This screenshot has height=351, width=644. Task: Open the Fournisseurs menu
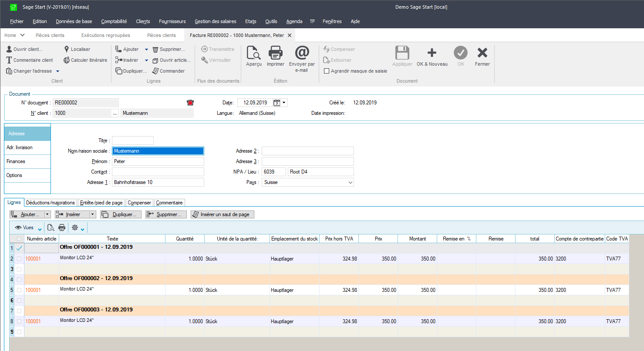tap(172, 21)
